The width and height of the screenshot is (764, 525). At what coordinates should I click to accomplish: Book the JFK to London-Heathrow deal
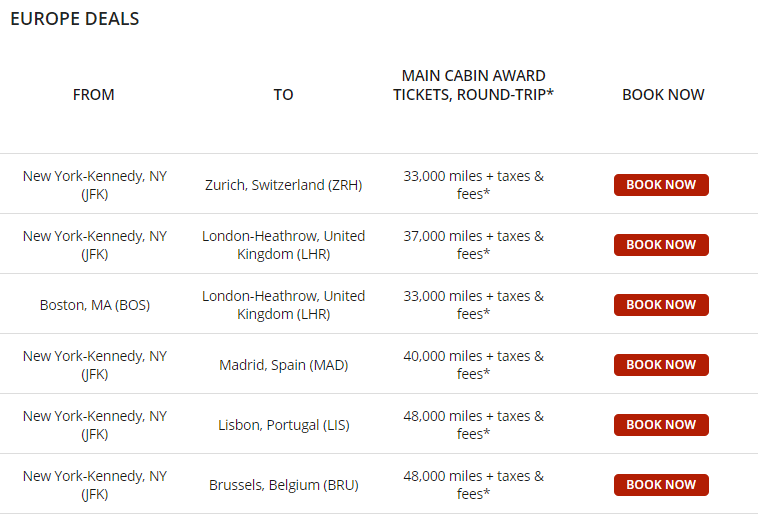661,245
